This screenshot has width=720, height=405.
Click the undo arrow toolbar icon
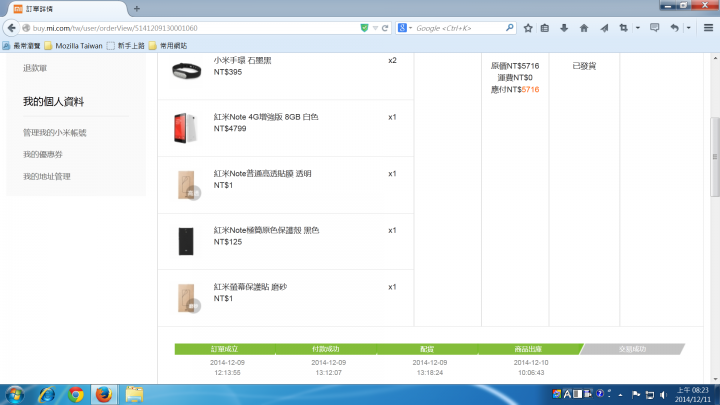674,28
